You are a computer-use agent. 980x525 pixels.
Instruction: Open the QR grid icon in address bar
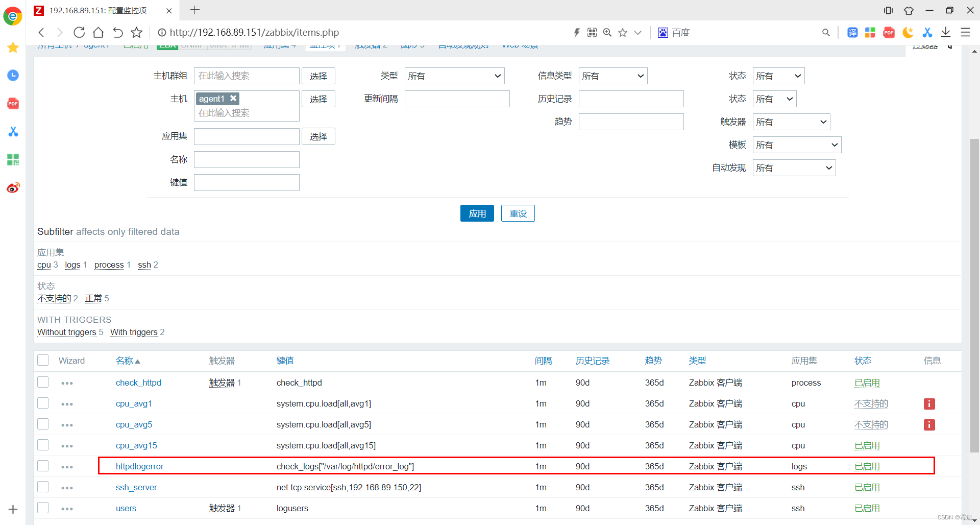[x=592, y=33]
